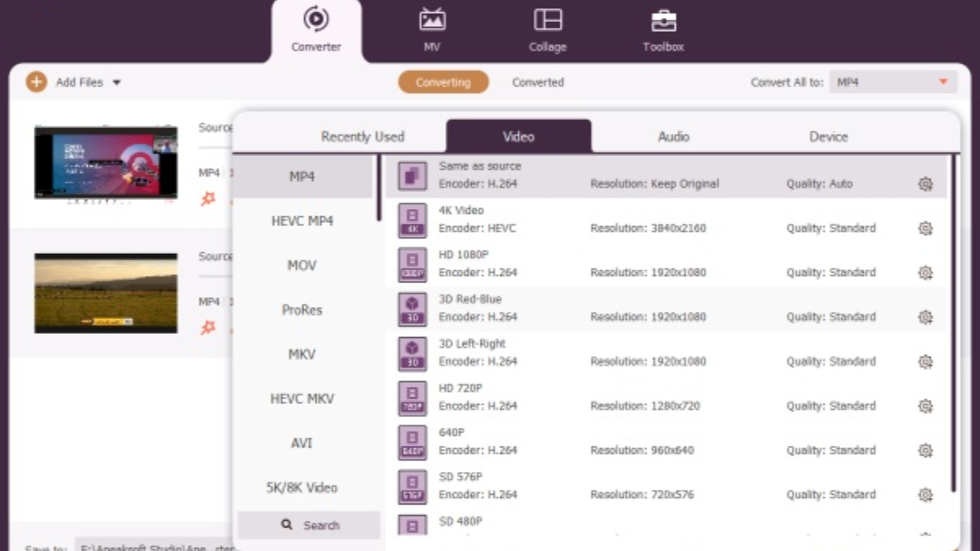
Task: Select the Converting button
Action: 443,82
